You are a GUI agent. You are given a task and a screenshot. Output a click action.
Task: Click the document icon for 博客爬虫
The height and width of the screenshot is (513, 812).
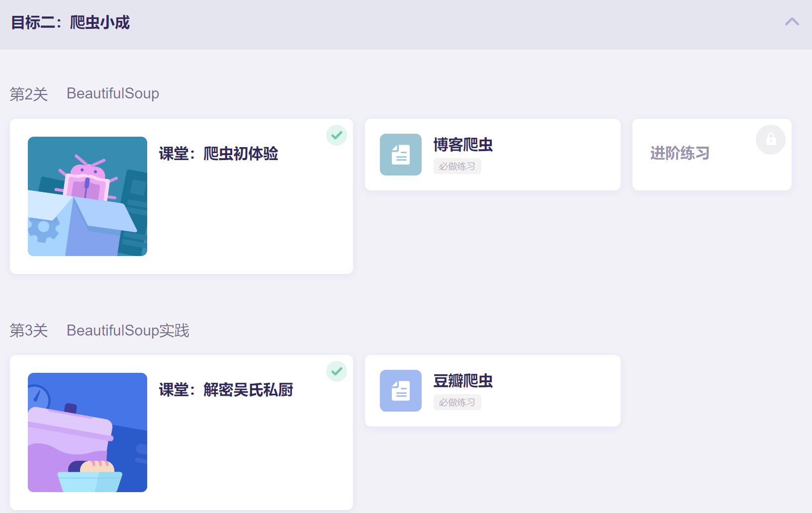[x=401, y=155]
